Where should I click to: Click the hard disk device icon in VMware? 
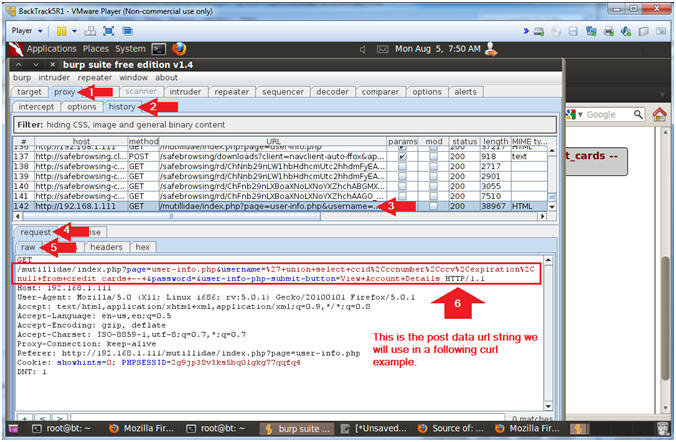[539, 31]
